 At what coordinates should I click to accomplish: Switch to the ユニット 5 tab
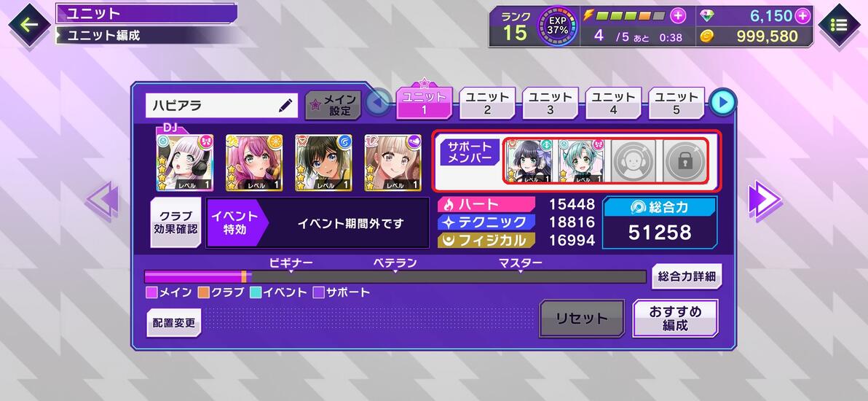pos(676,103)
